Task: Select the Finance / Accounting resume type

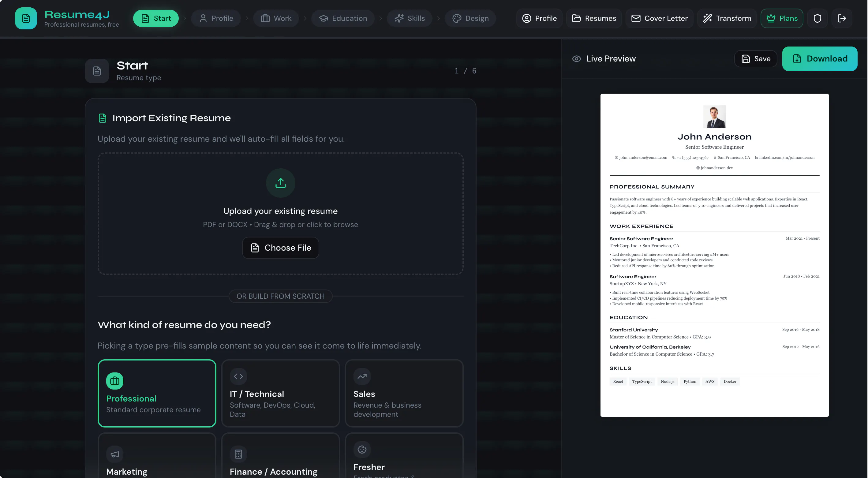Action: click(280, 455)
